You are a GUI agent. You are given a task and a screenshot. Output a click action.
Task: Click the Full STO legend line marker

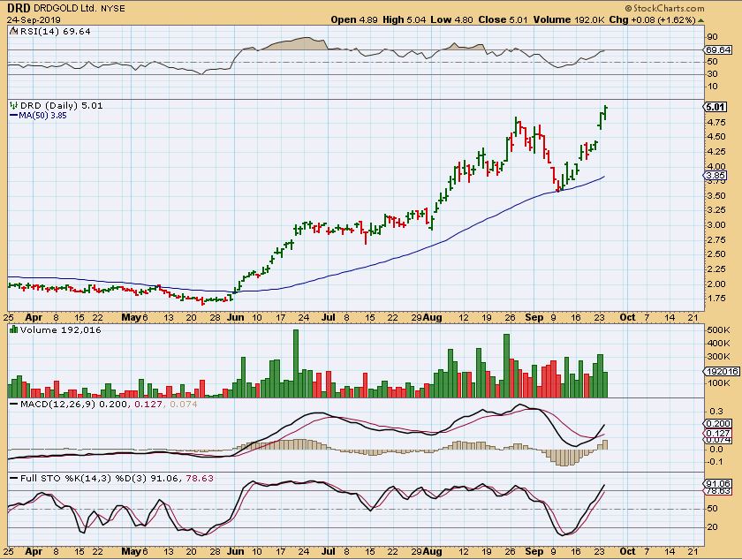click(x=14, y=479)
